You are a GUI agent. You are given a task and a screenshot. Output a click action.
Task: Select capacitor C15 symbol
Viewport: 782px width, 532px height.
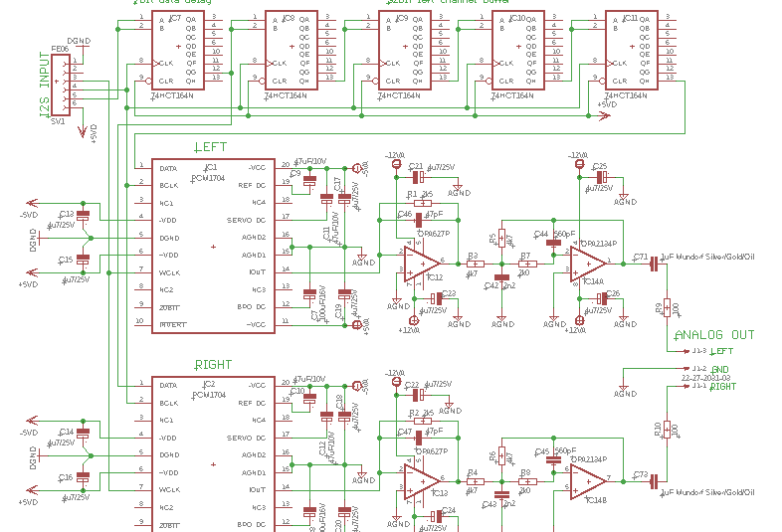tap(83, 260)
